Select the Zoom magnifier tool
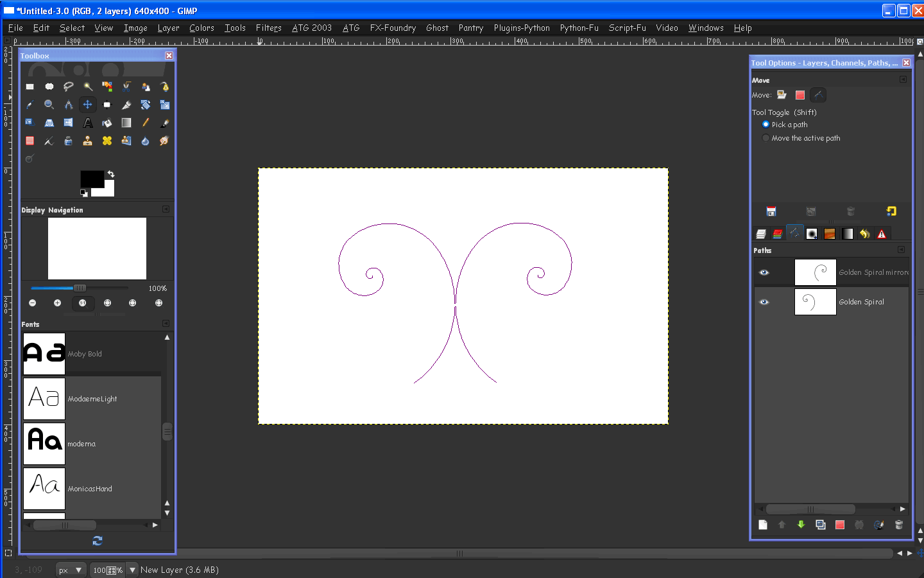The width and height of the screenshot is (924, 578). pos(49,104)
